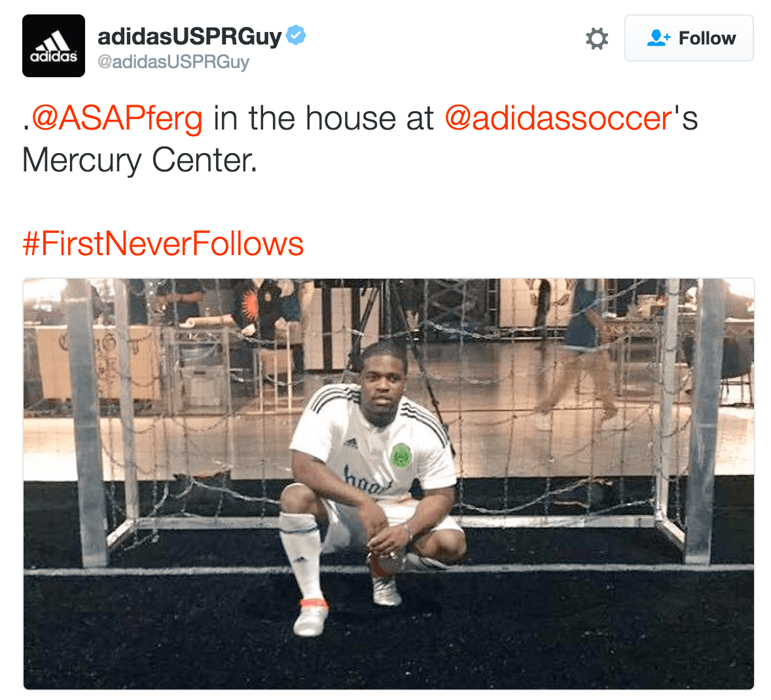
Task: Click the left goalpost in the photo
Action: (x=88, y=423)
